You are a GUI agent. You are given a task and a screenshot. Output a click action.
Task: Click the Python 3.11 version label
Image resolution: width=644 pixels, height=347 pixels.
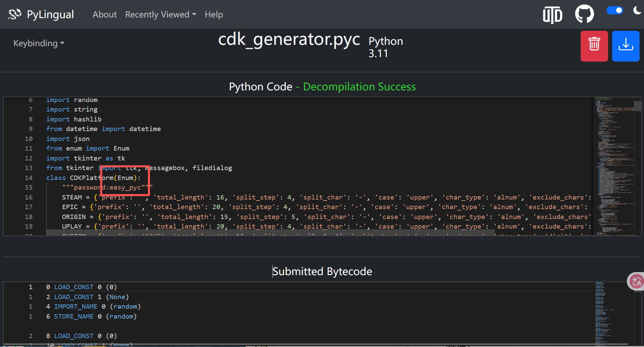click(x=386, y=47)
